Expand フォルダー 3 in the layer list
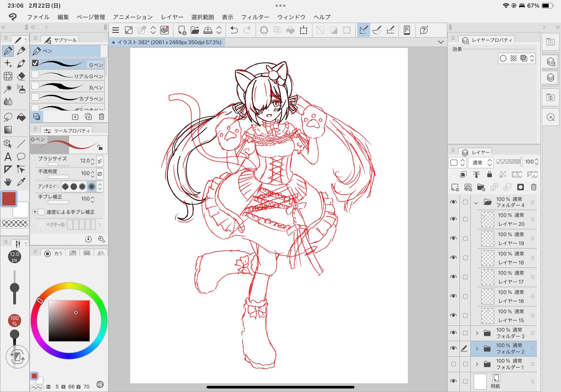Screen dimensions: 561x392 477,333
